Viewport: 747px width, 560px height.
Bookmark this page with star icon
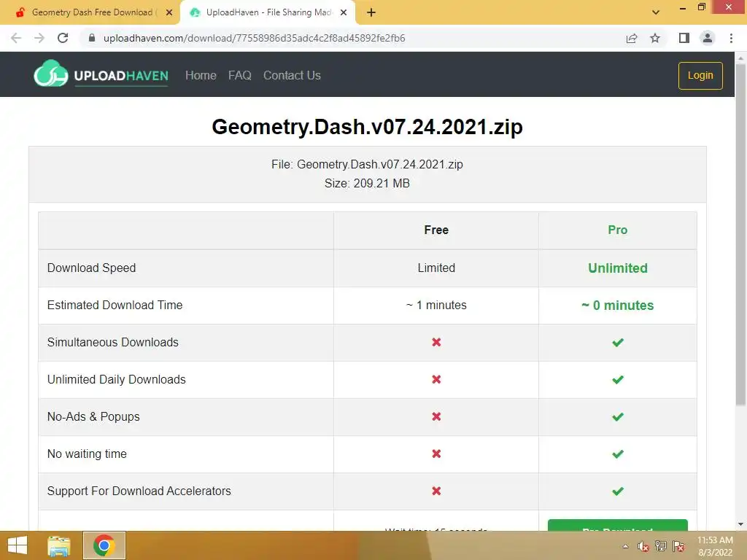pyautogui.click(x=655, y=38)
